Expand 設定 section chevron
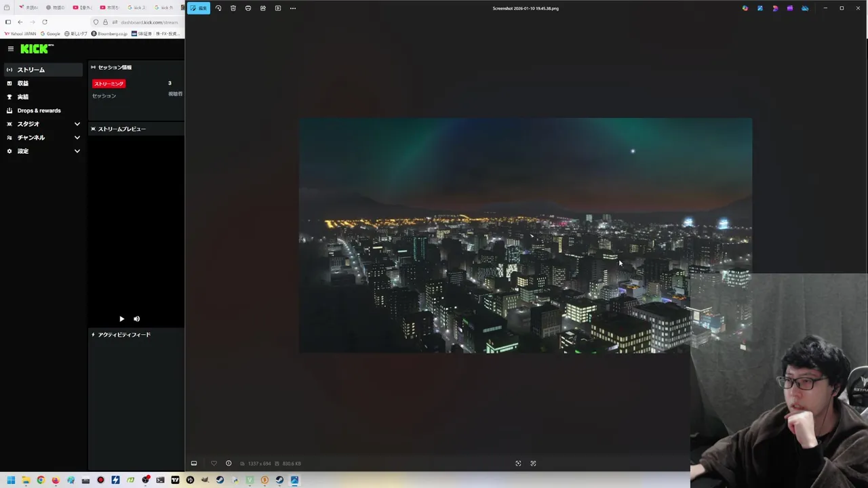Image resolution: width=868 pixels, height=488 pixels. tap(77, 151)
